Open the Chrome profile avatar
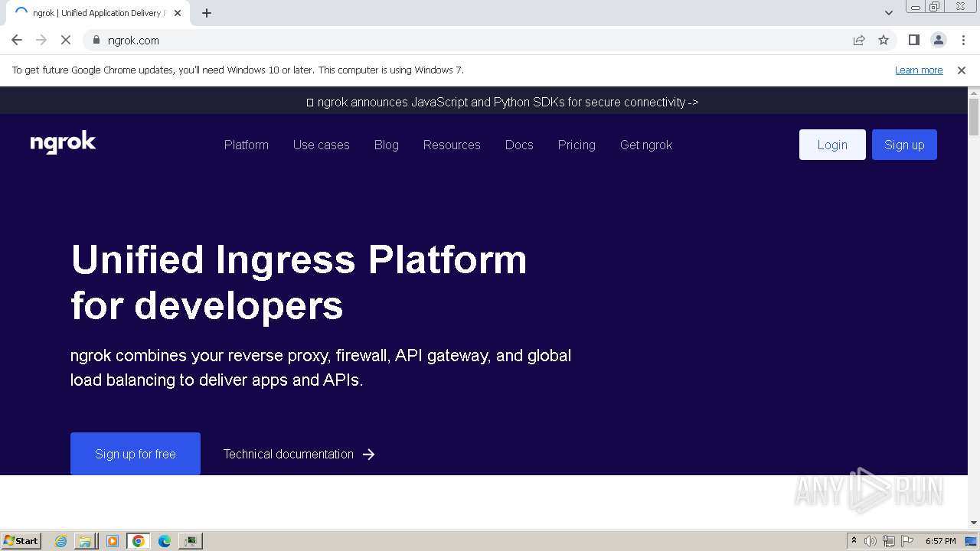Image resolution: width=980 pixels, height=551 pixels. [939, 41]
